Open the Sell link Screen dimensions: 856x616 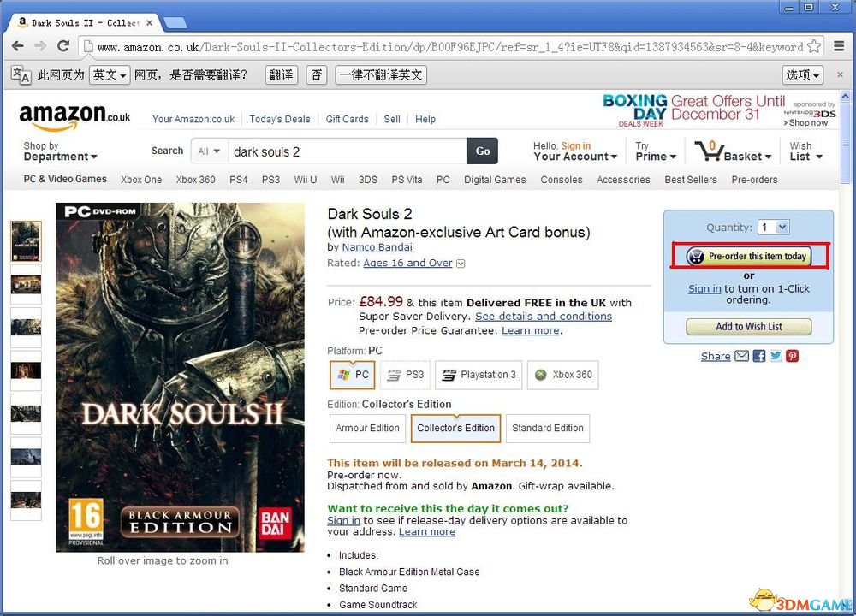point(392,119)
